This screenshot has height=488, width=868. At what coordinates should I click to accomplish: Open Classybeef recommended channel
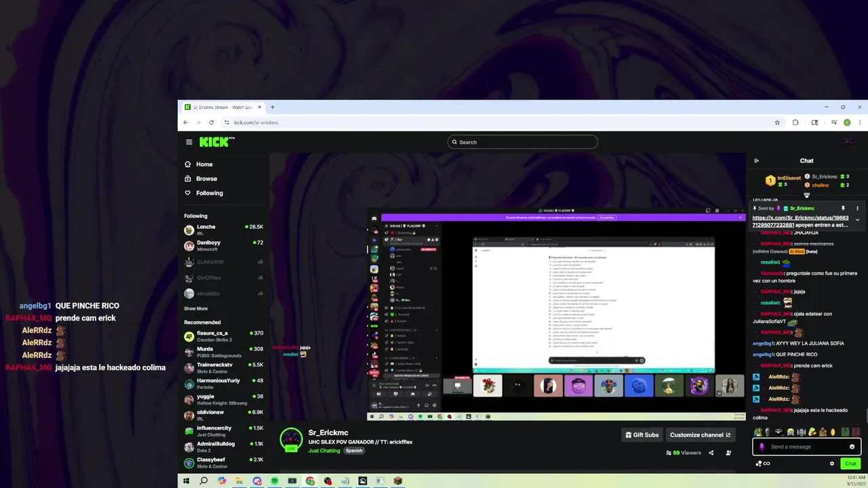pyautogui.click(x=224, y=462)
